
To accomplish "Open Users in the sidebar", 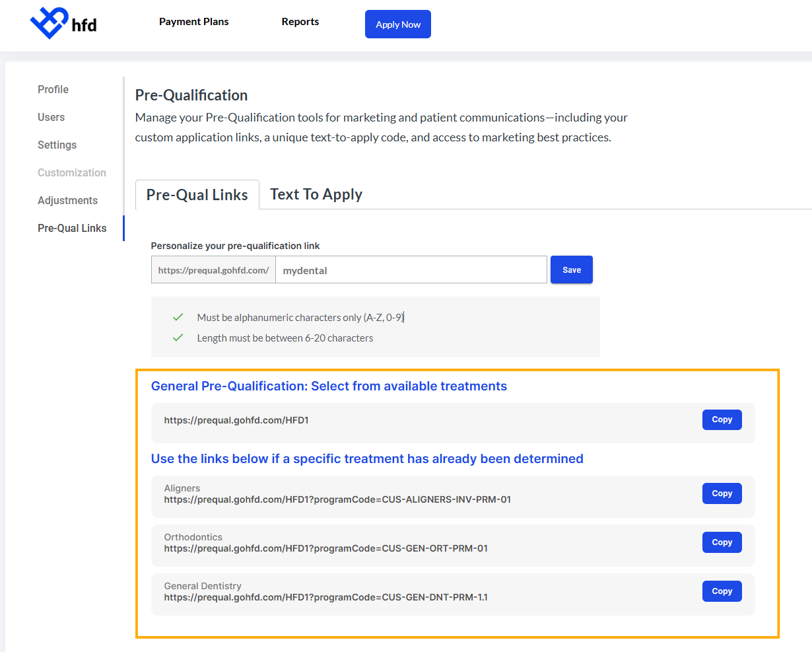I will tap(51, 117).
